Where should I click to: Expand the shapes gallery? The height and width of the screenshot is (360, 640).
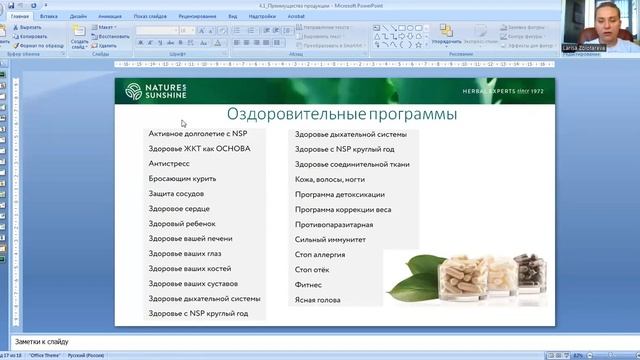(x=427, y=45)
